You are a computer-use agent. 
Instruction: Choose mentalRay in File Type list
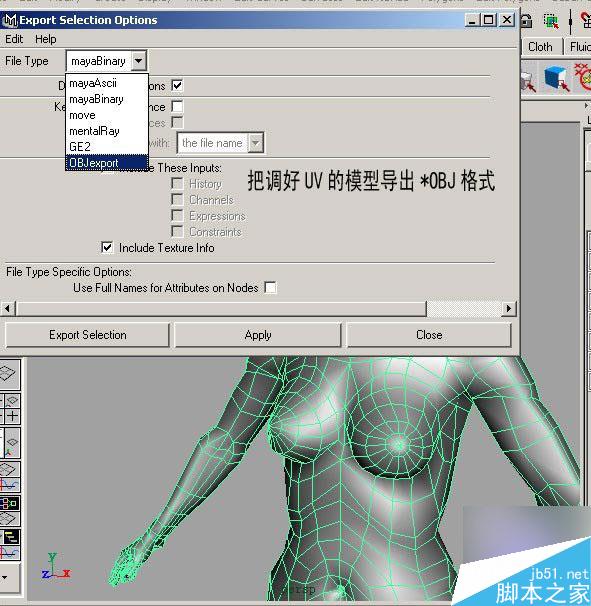tap(107, 131)
